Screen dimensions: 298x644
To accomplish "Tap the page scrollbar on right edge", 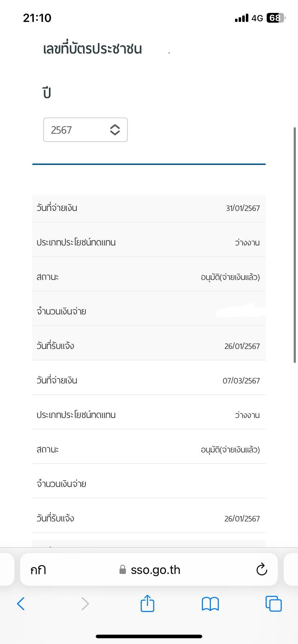I will (x=295, y=245).
